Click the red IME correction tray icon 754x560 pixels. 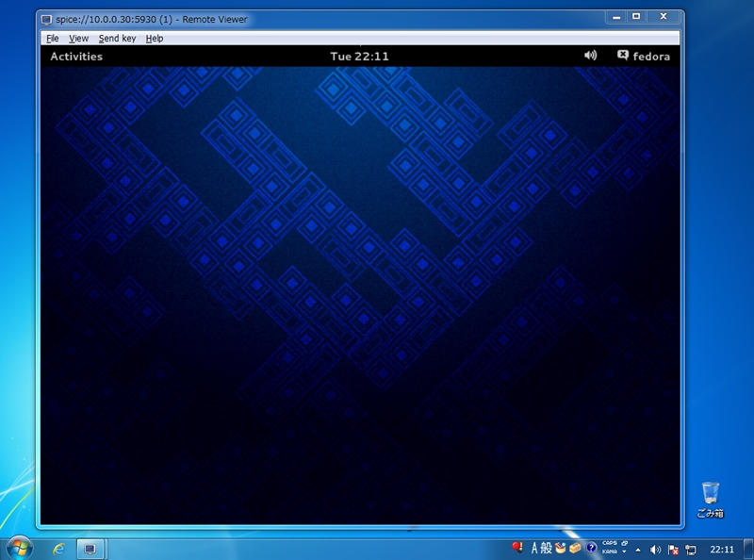tap(517, 548)
